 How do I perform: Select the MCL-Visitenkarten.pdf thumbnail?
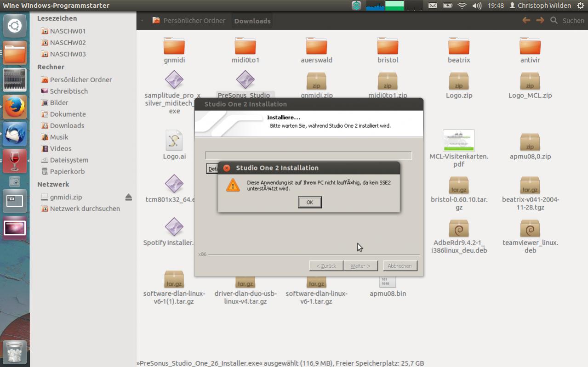pyautogui.click(x=459, y=141)
